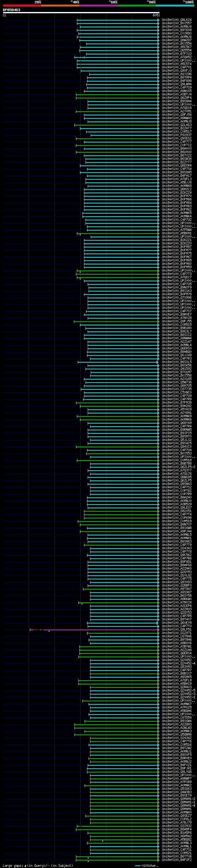Select label UniRef100_B6THP4
This screenshot has height=868, width=197.
177,78
